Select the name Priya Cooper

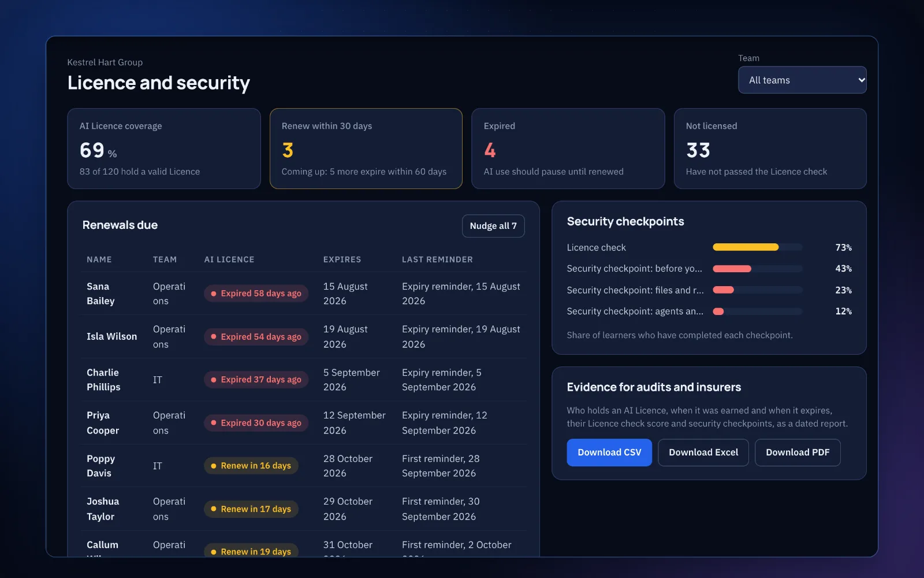click(103, 423)
